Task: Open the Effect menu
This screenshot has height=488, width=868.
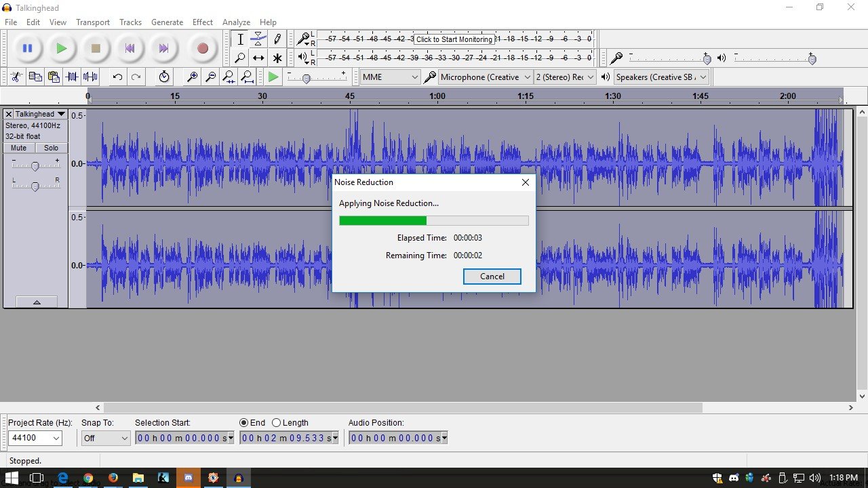Action: (203, 22)
